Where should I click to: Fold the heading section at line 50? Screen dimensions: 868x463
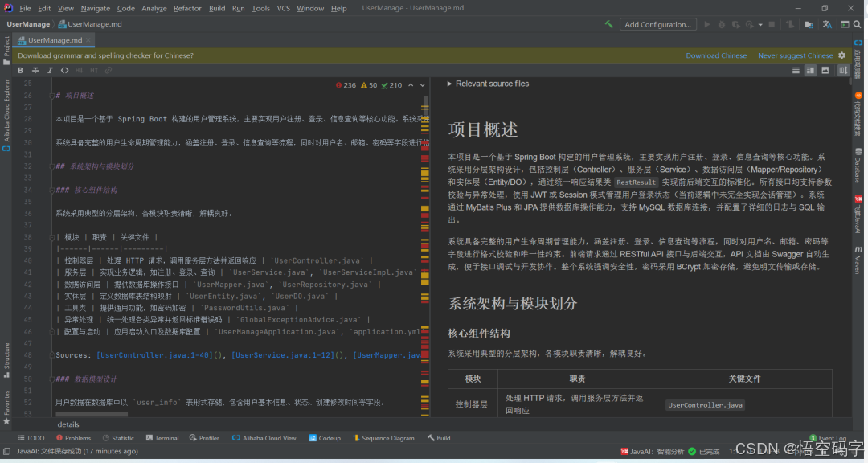click(x=51, y=379)
